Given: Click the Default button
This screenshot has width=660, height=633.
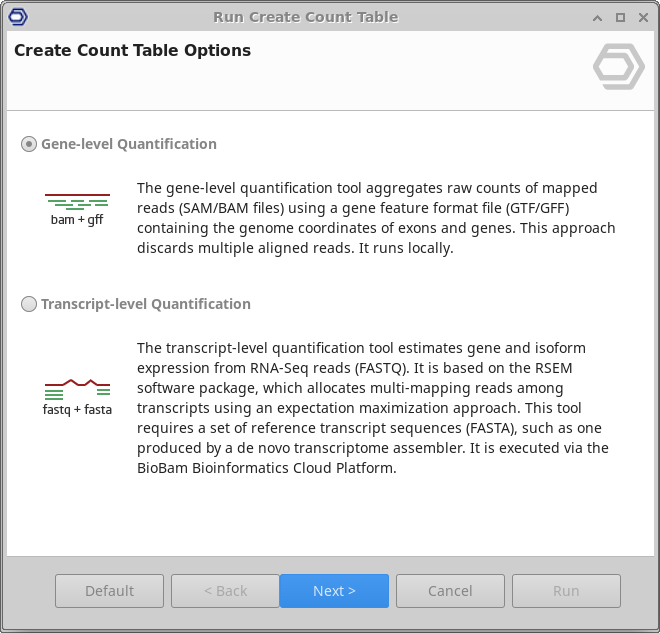Looking at the screenshot, I should pyautogui.click(x=109, y=591).
